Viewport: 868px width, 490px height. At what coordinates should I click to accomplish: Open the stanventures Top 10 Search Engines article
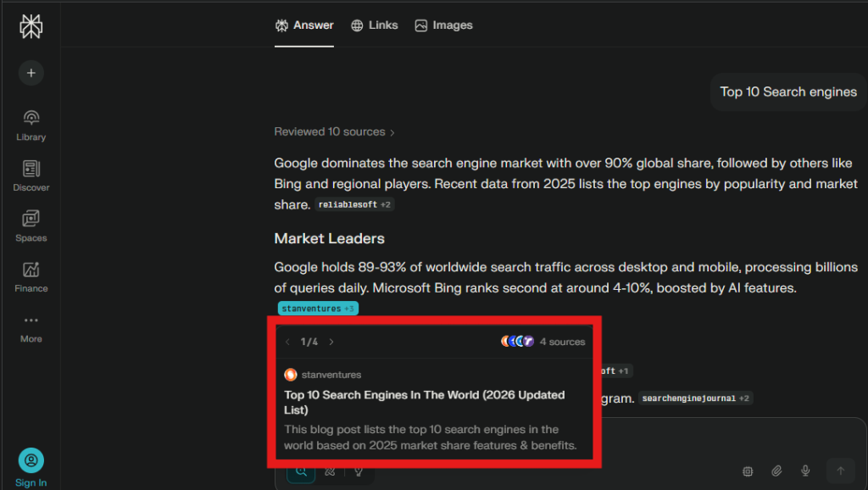click(x=424, y=402)
